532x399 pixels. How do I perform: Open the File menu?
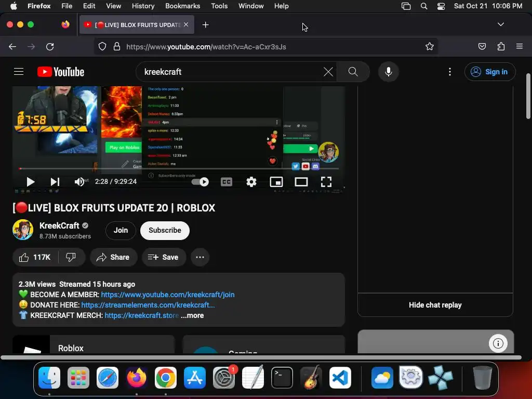click(66, 6)
